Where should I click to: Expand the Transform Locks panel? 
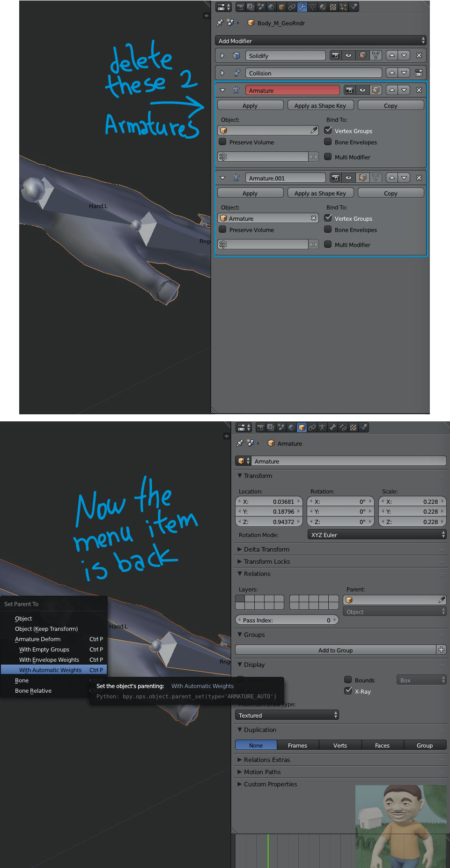point(267,561)
